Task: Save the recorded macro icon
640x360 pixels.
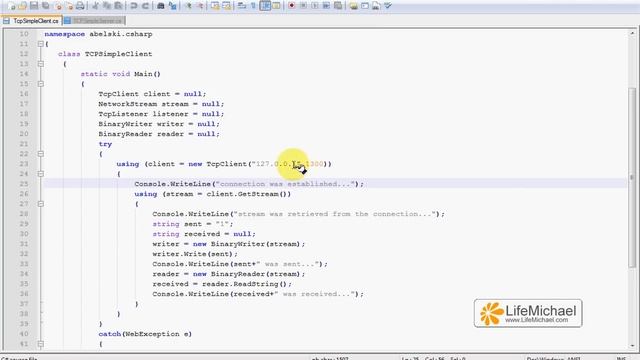Action: click(338, 6)
